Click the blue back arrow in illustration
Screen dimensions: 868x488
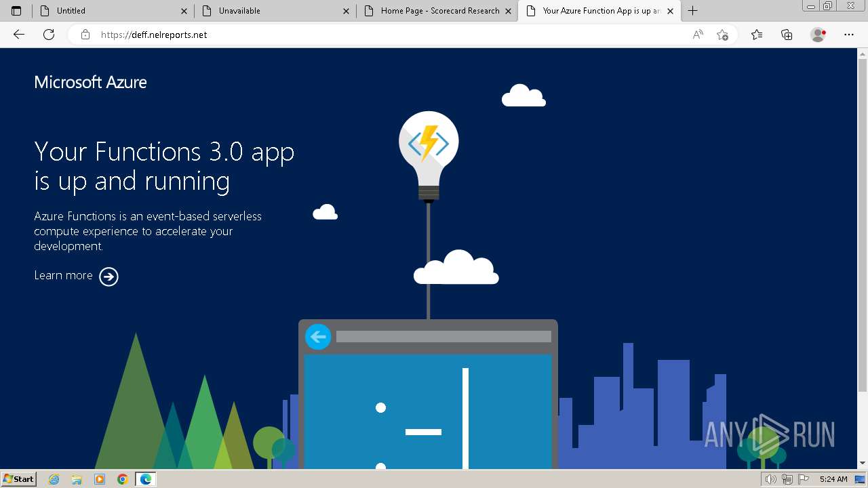(x=318, y=337)
